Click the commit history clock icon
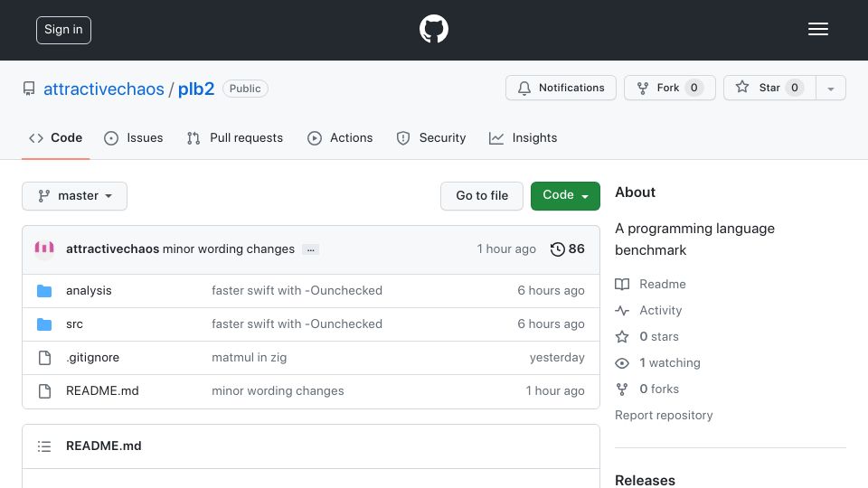Image resolution: width=868 pixels, height=488 pixels. point(558,249)
